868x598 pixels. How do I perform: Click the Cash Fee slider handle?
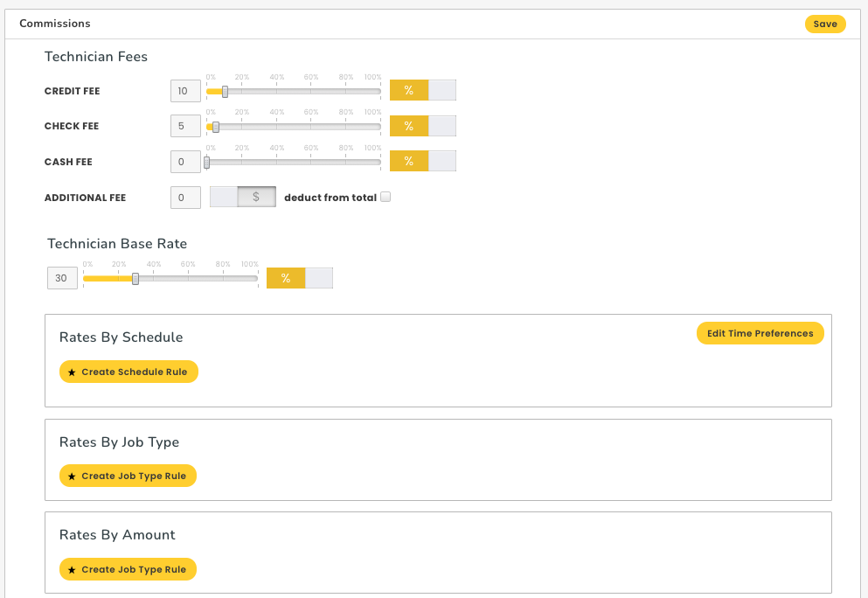[207, 162]
